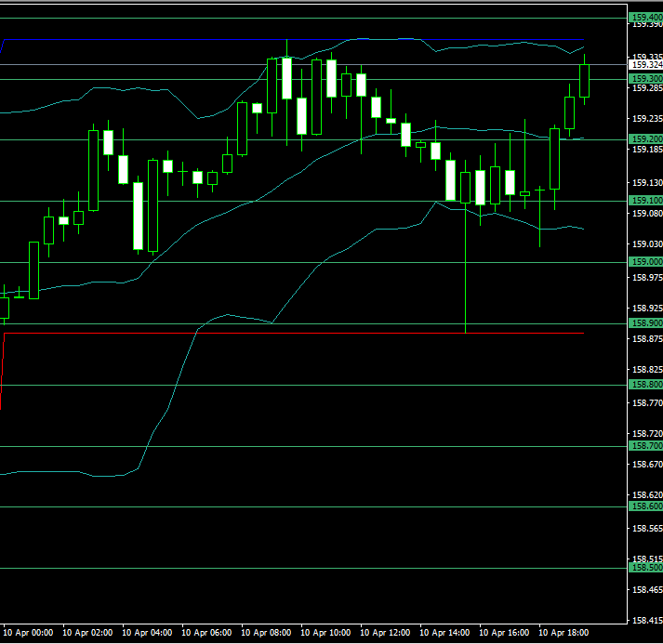Click the 10 Apr 16:00 time label
663x644 pixels.
click(x=504, y=633)
